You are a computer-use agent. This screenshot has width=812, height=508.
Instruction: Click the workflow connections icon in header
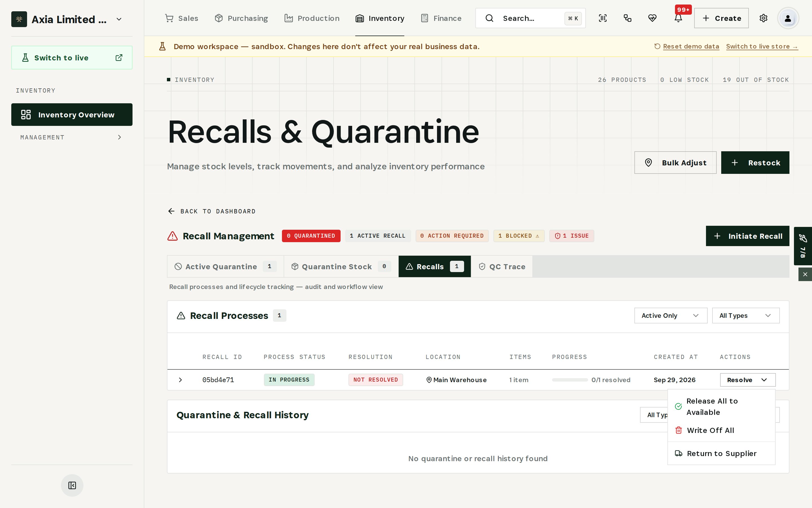coord(627,18)
